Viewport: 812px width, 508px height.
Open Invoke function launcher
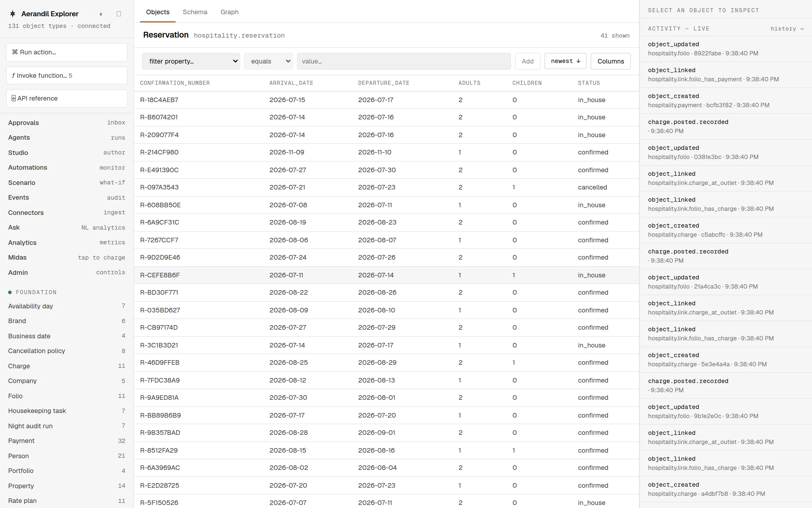[x=66, y=75]
